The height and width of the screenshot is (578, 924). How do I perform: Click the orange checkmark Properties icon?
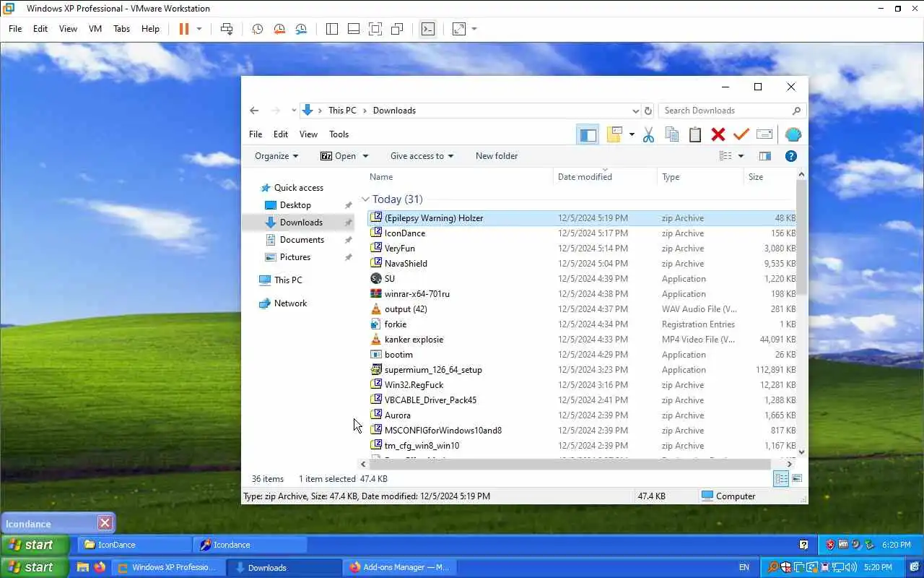(741, 134)
